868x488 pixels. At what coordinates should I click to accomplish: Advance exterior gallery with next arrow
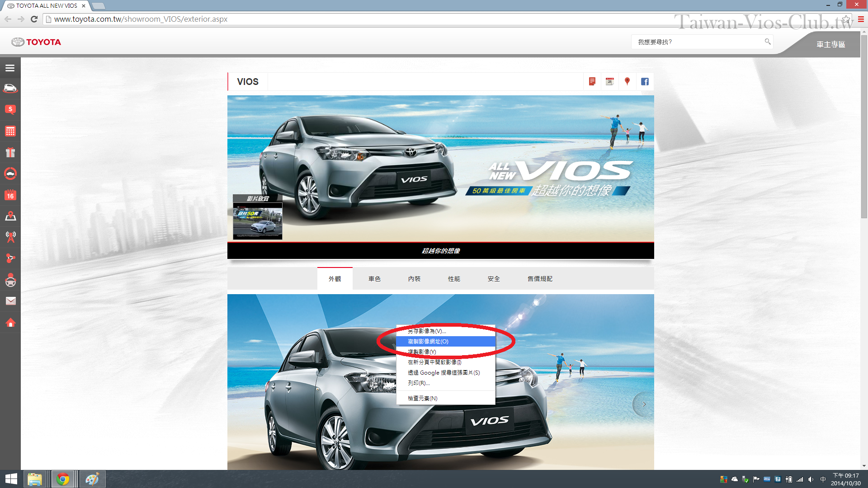(x=644, y=404)
